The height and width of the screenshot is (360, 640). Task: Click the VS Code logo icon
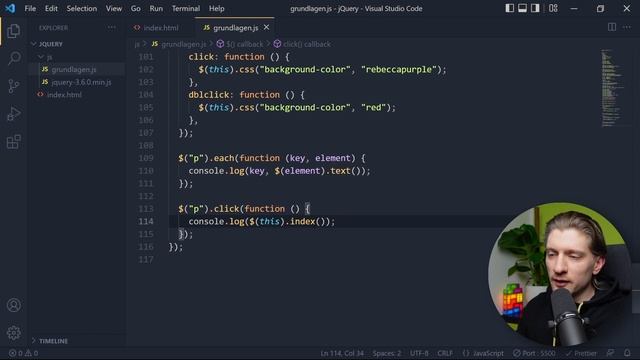coord(10,8)
